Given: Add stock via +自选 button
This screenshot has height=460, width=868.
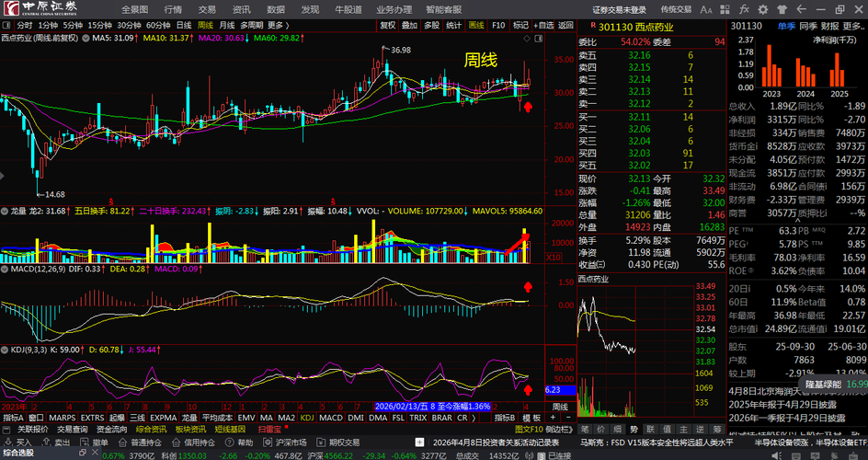Looking at the screenshot, I should click(x=543, y=25).
